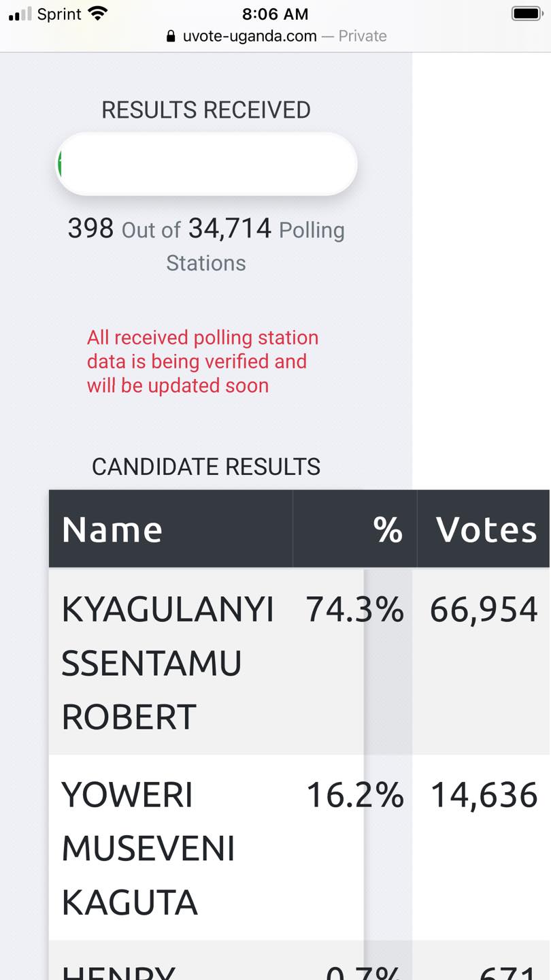Screen dimensions: 551x980
Task: Tap the Wi-Fi status icon
Action: (x=99, y=14)
